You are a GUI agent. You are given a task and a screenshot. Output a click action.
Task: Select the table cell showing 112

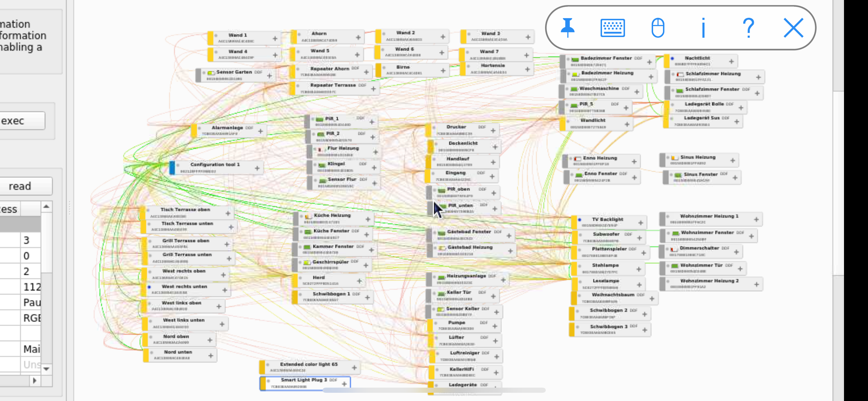click(x=32, y=287)
